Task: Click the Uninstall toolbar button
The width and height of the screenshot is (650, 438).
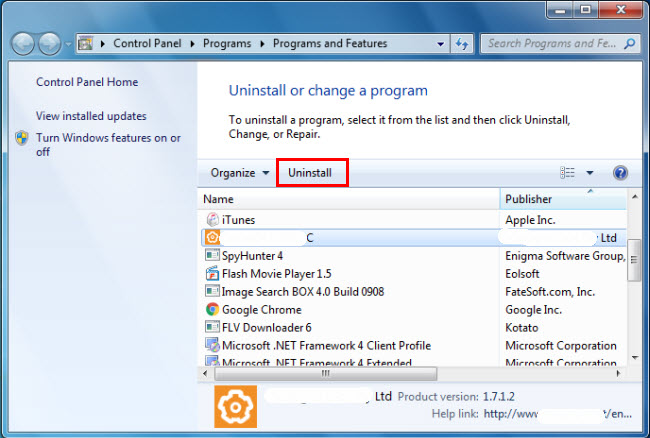Action: [310, 173]
